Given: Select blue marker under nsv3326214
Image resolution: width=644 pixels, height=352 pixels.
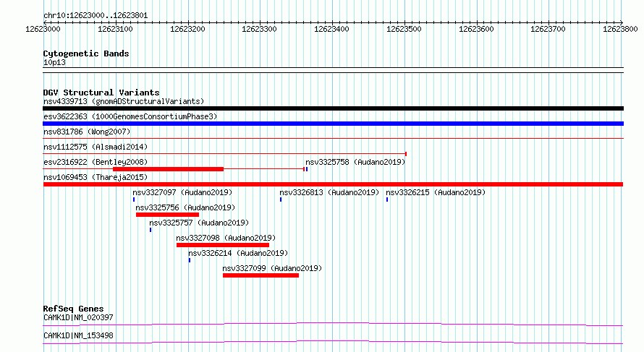Looking at the screenshot, I should coord(190,260).
